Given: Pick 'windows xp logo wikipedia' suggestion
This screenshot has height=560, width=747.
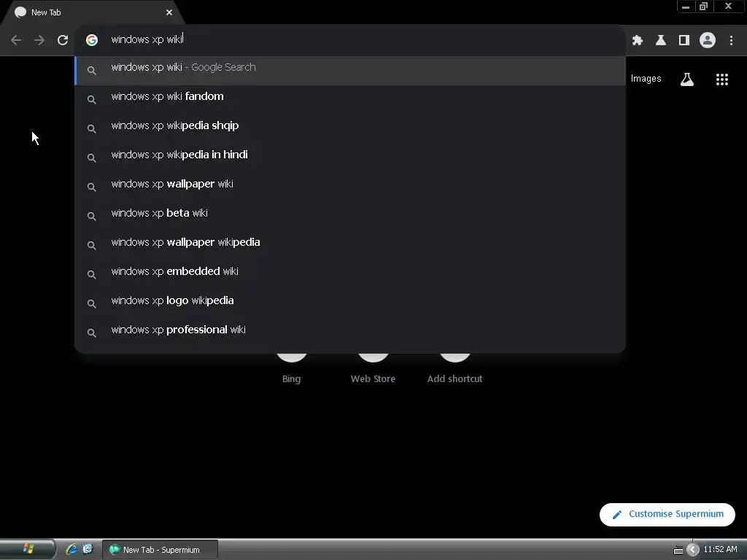Looking at the screenshot, I should pos(350,303).
